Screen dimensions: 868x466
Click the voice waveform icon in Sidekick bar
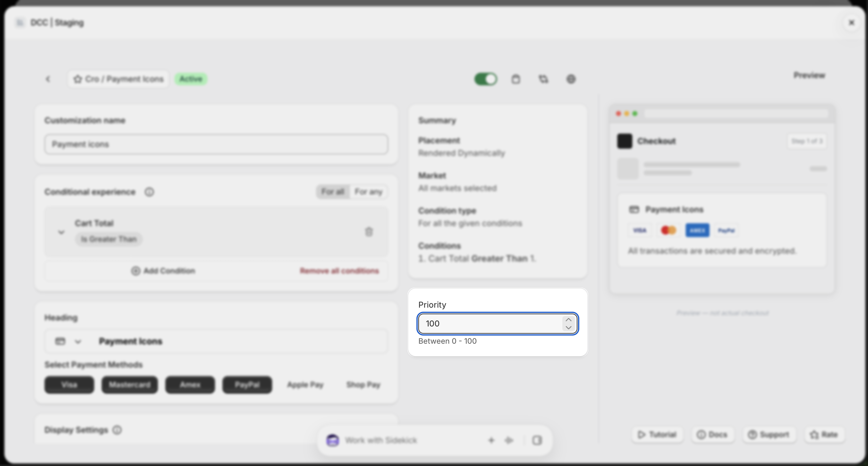[x=509, y=440]
